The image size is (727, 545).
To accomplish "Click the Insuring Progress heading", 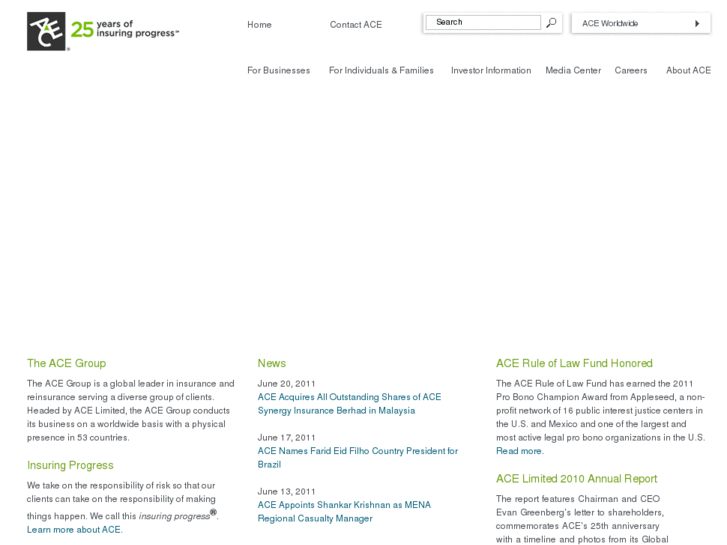I will 70,465.
